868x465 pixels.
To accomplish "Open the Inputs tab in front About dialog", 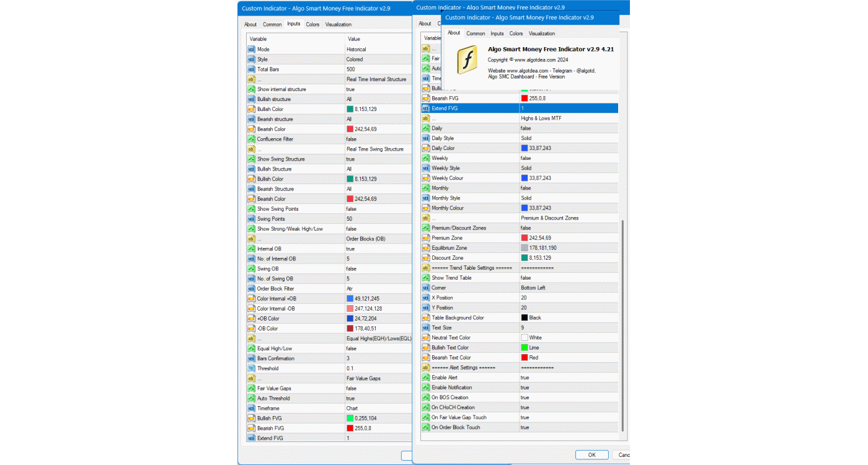I will [x=497, y=33].
